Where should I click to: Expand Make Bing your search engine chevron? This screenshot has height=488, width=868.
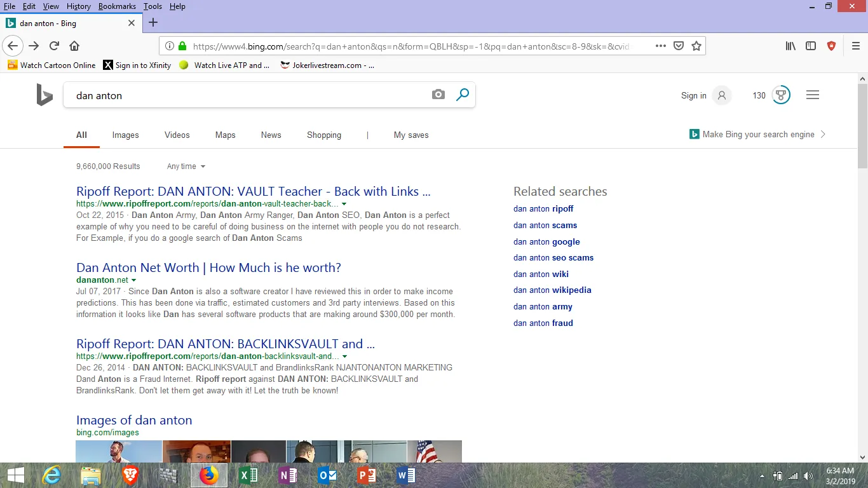point(824,135)
